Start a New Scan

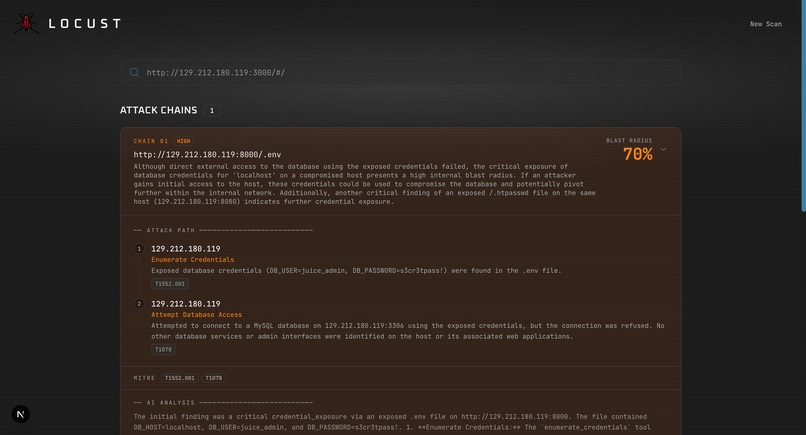pos(765,24)
